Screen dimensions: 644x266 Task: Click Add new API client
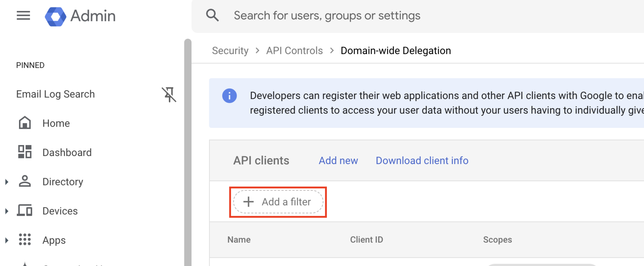[x=338, y=161]
